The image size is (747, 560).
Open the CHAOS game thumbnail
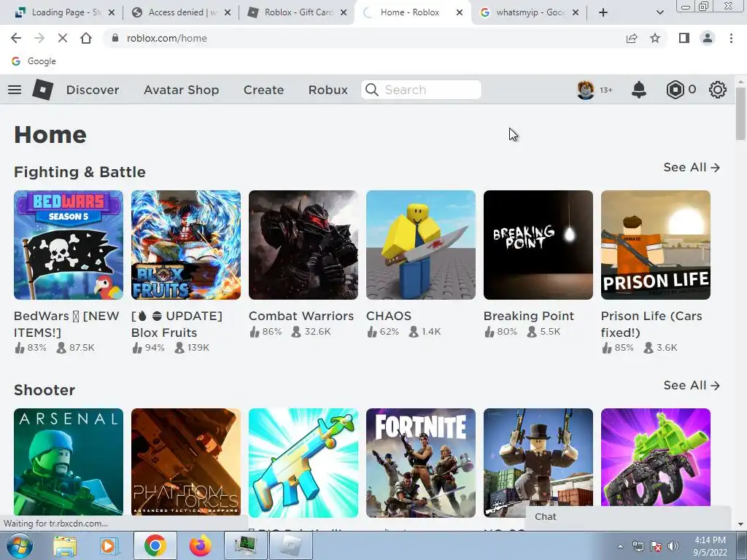click(421, 245)
